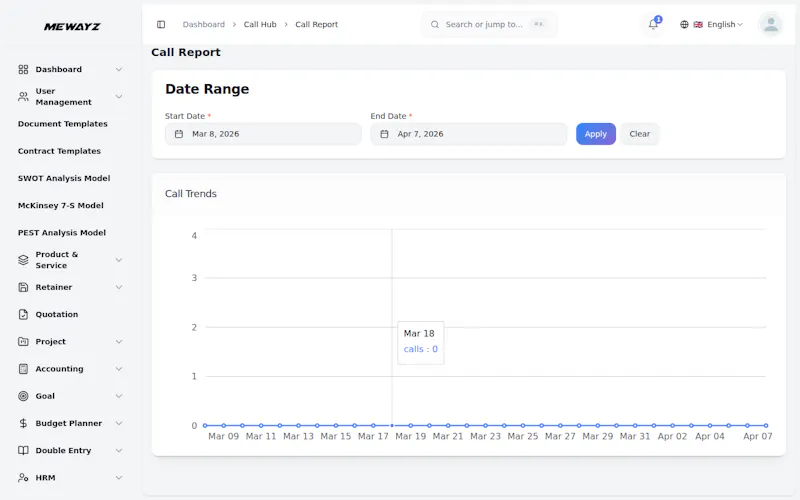Viewport: 800px width, 500px height.
Task: Click the Quotation document icon
Action: tap(23, 314)
